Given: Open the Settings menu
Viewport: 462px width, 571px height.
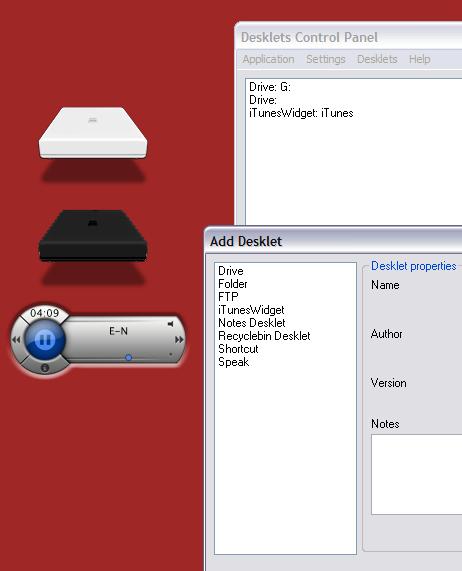Looking at the screenshot, I should 325,59.
